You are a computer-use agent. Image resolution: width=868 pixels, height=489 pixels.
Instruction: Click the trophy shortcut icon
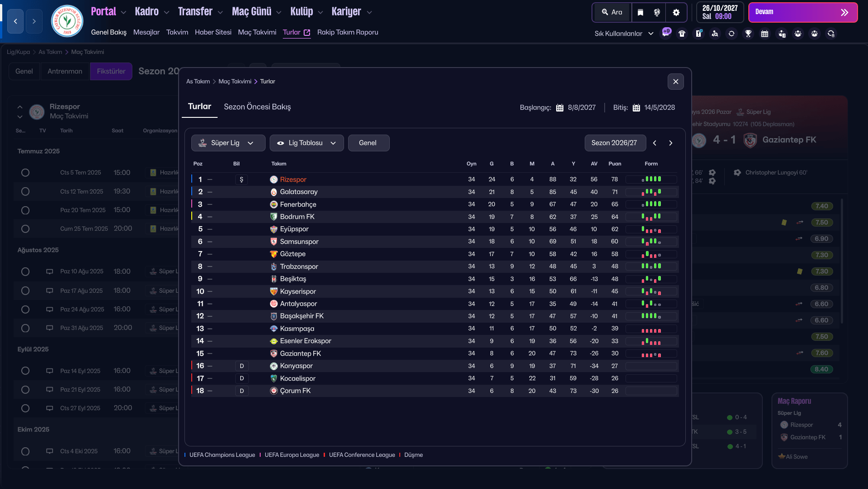tap(748, 34)
